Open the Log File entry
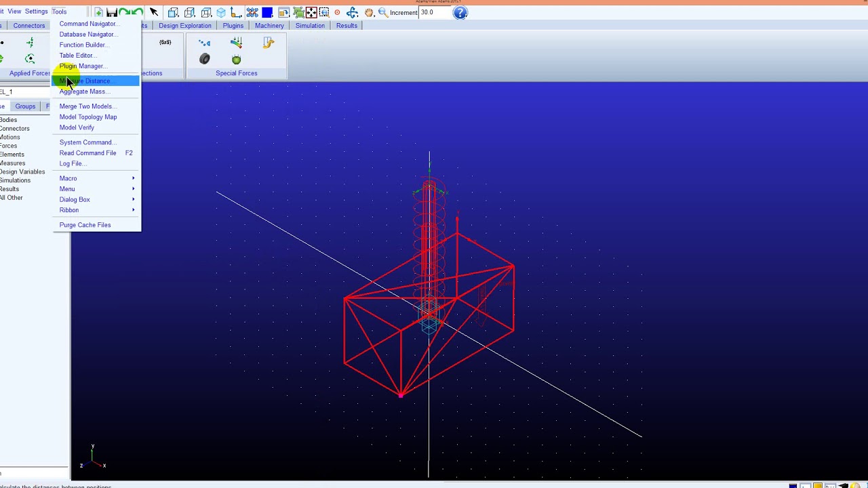Screen dimensions: 868x488 tap(96, 163)
